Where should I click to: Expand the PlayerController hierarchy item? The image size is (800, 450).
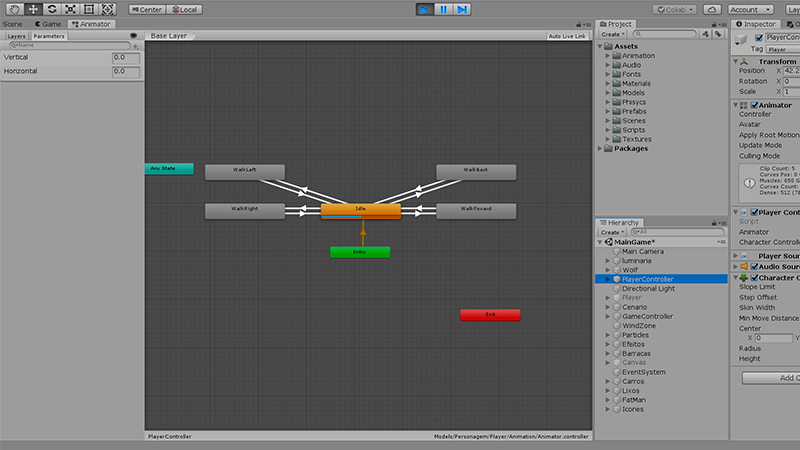608,279
